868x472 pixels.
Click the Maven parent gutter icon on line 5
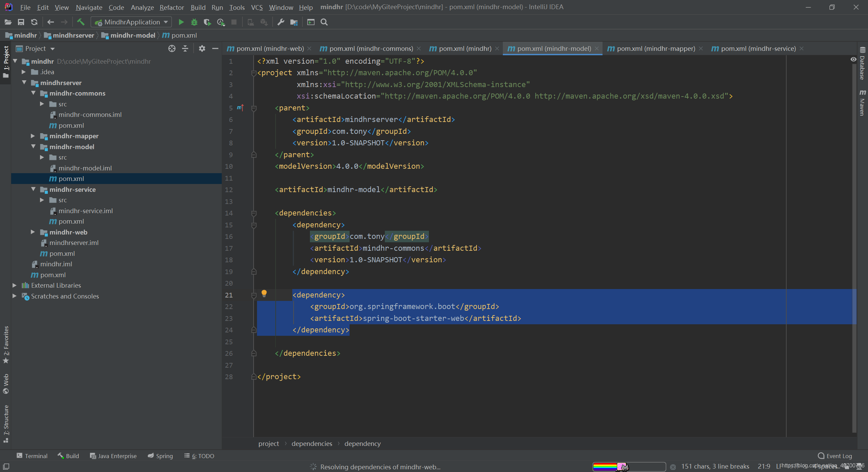tap(240, 108)
